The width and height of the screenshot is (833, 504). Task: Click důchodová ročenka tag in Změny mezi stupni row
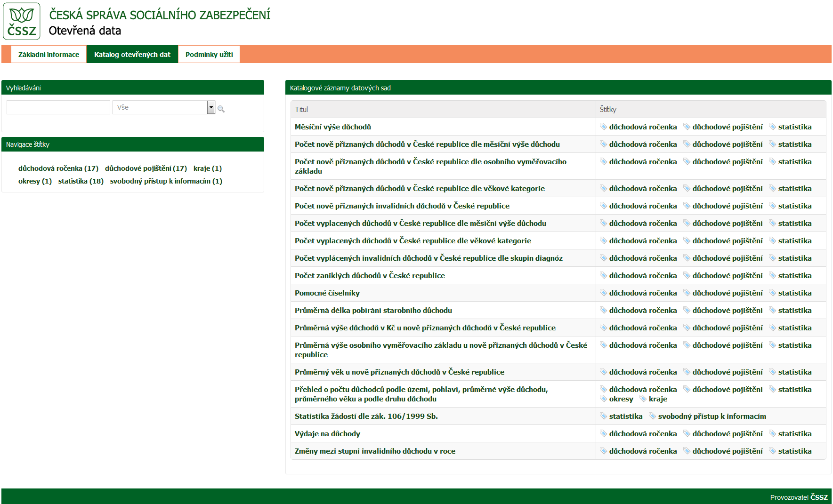click(x=643, y=451)
